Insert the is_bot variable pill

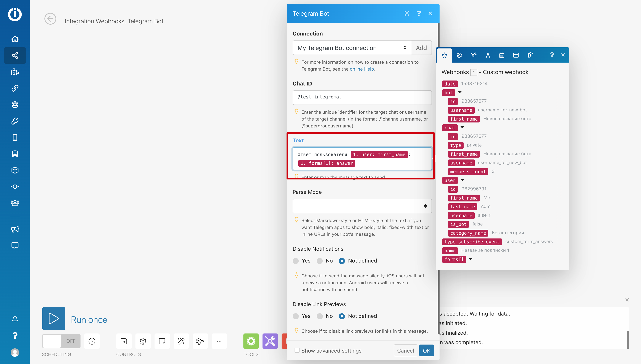tap(458, 224)
